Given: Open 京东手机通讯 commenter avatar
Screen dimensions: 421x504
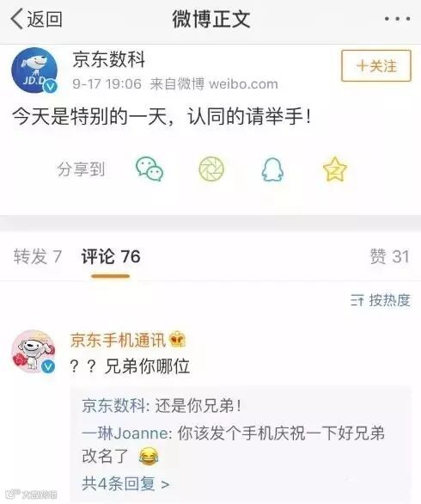Looking at the screenshot, I should click(x=34, y=351).
